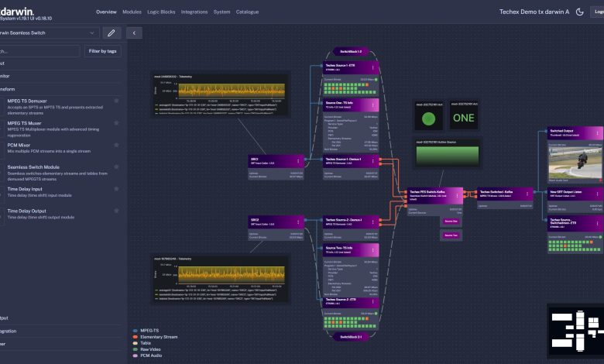The image size is (604, 364).
Task: Open kebab menu on Switched Output node
Action: click(x=596, y=132)
